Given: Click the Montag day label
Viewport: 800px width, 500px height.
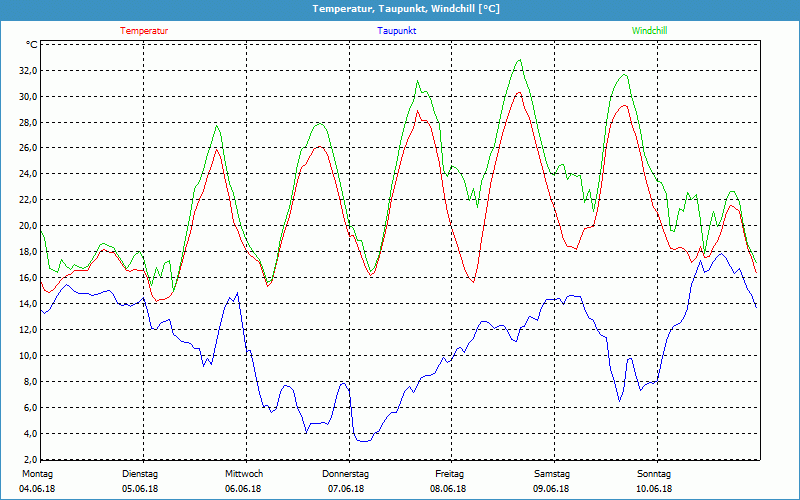Looking at the screenshot, I should coord(37,474).
